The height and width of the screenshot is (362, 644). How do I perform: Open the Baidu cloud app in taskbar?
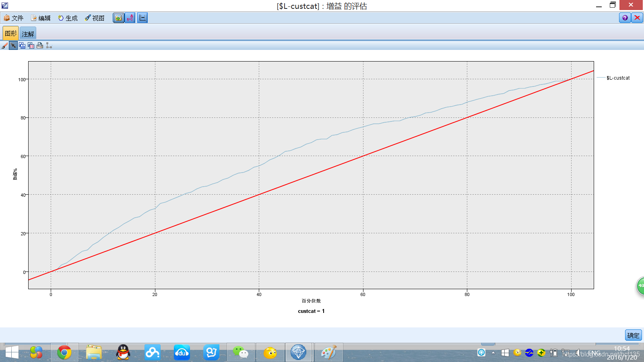tap(153, 352)
